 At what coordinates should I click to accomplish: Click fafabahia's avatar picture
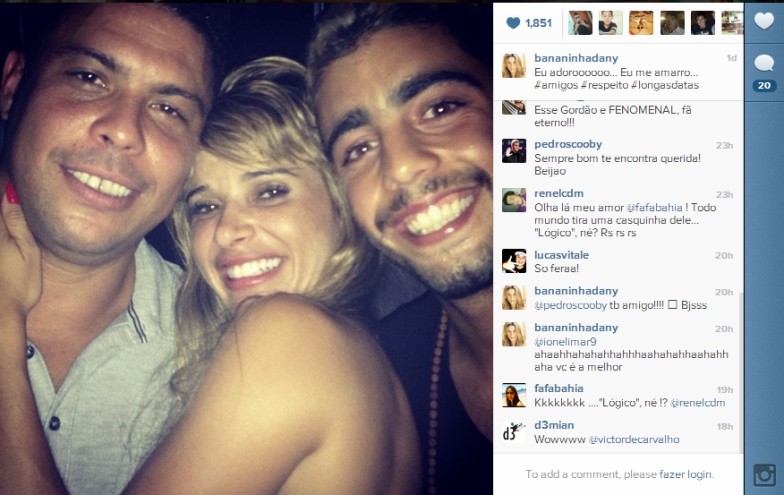[514, 395]
